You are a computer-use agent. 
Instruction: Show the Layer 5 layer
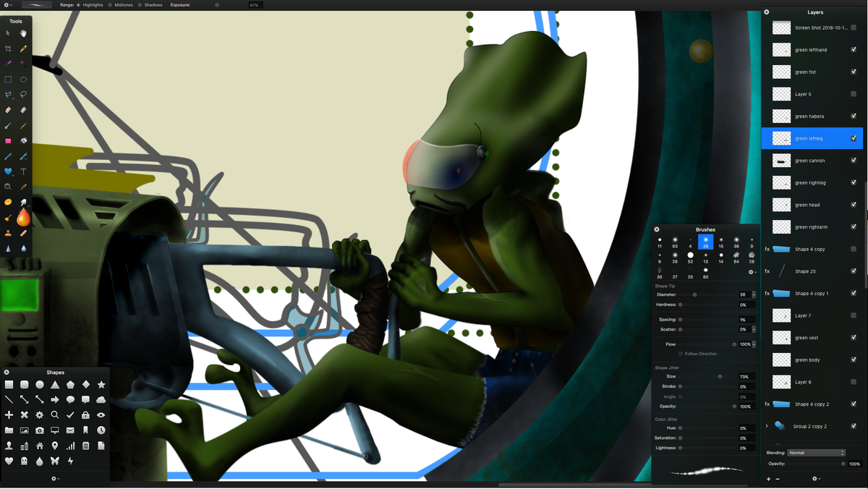pyautogui.click(x=854, y=94)
